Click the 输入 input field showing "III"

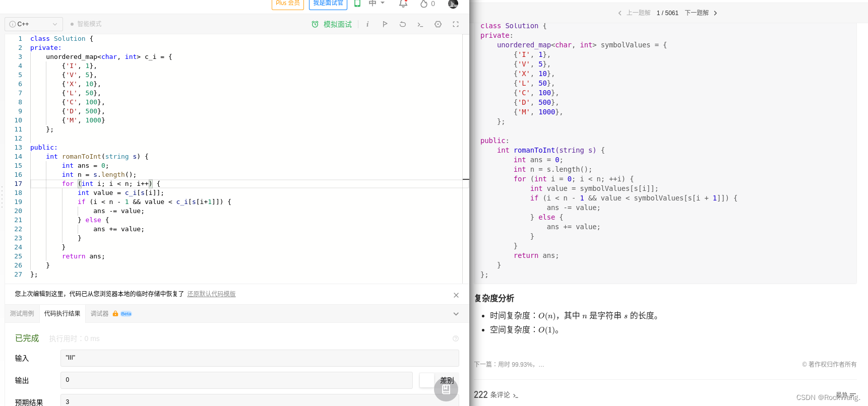260,358
